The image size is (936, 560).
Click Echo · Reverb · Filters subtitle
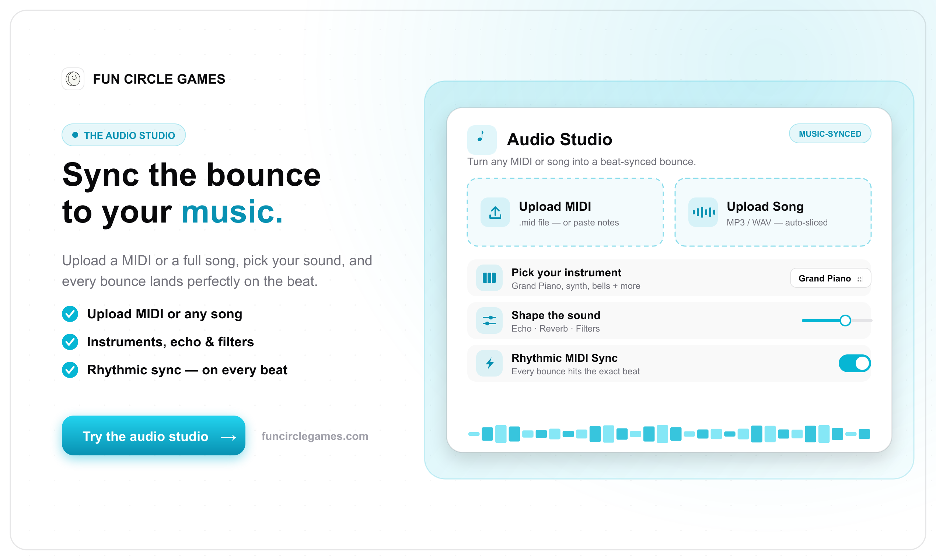click(x=555, y=329)
